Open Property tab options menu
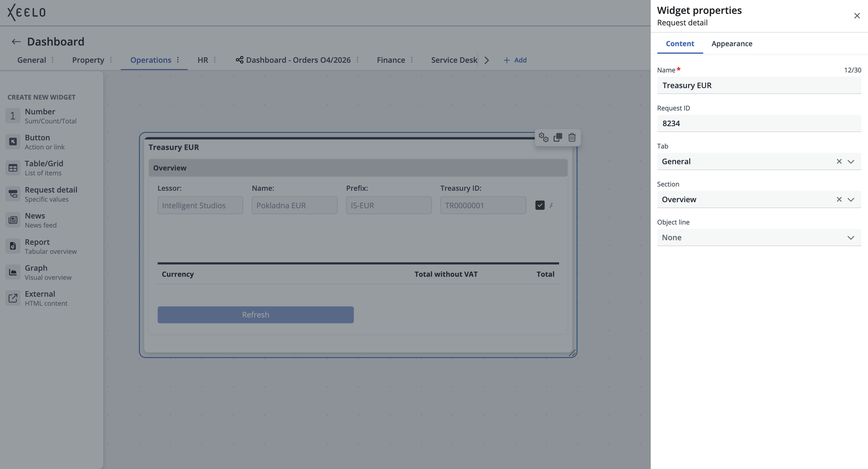 (x=111, y=60)
